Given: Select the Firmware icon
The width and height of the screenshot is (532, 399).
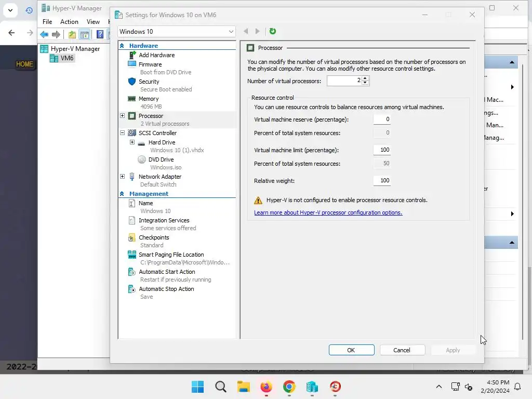Looking at the screenshot, I should (x=132, y=64).
